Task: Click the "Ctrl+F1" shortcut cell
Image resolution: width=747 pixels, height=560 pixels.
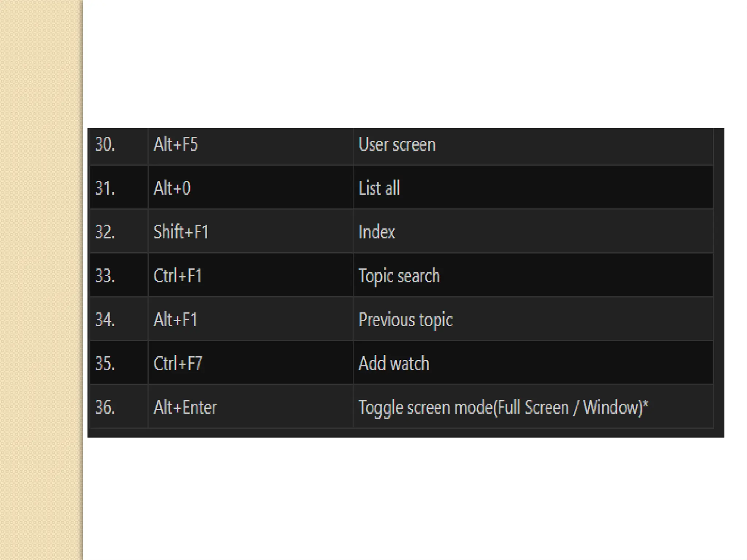Action: tap(178, 276)
